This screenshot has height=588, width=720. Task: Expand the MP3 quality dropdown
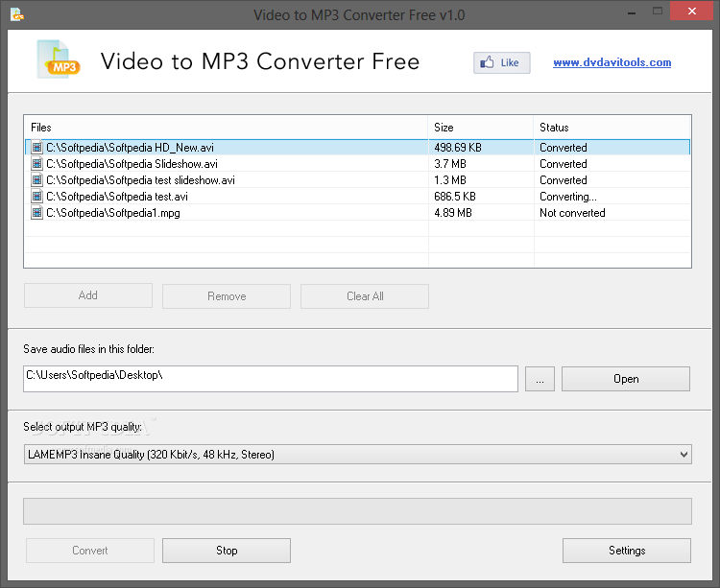(684, 455)
